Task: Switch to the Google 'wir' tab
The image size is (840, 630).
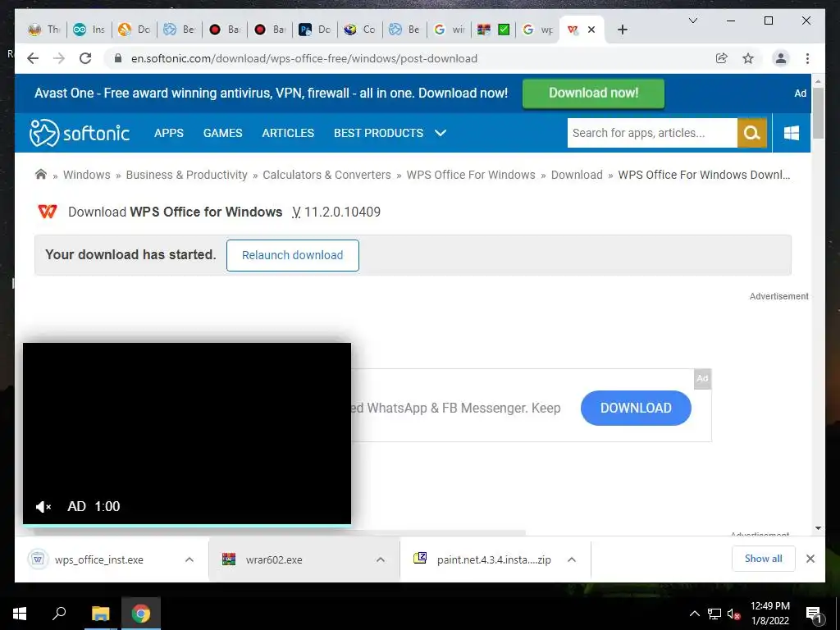Action: pyautogui.click(x=449, y=30)
